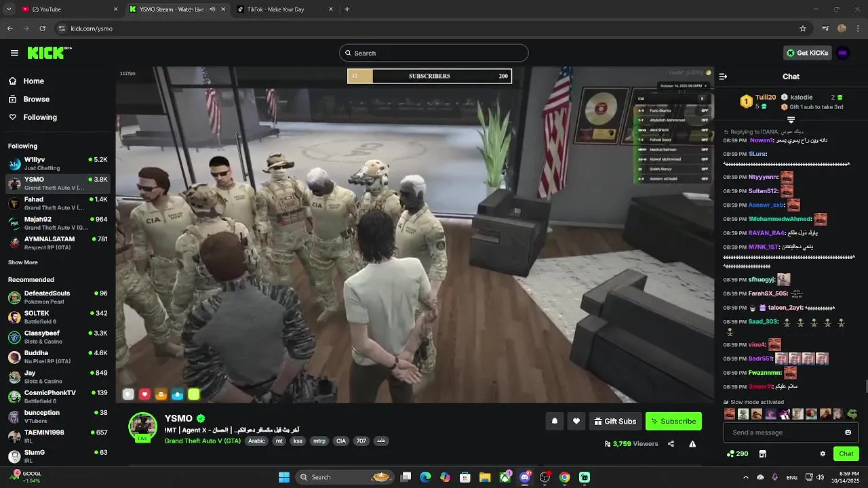Open Fahad channel in Following list
Viewport: 868px width, 488px height.
[58, 203]
